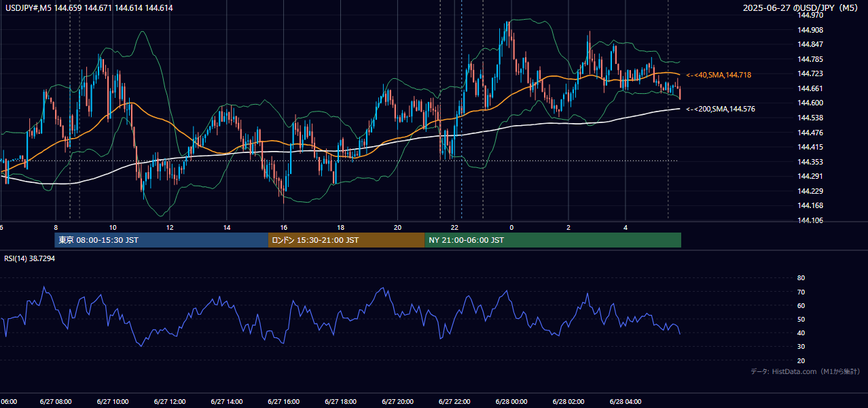Click RSI scale level 60
The width and height of the screenshot is (868, 408).
(801, 305)
